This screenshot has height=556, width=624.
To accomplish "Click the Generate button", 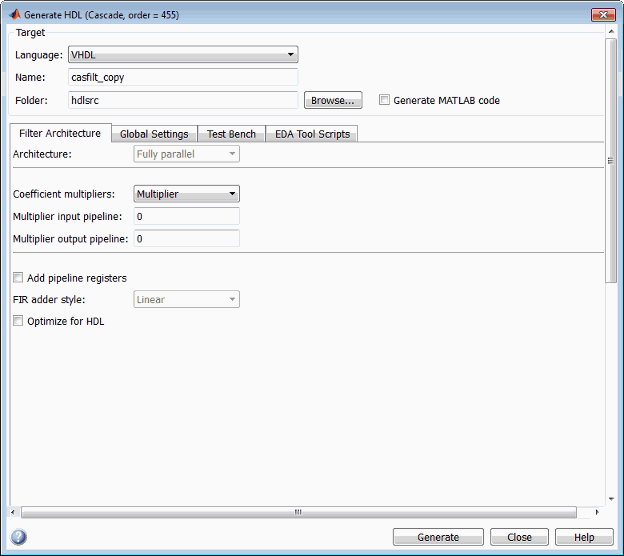I will click(x=438, y=537).
